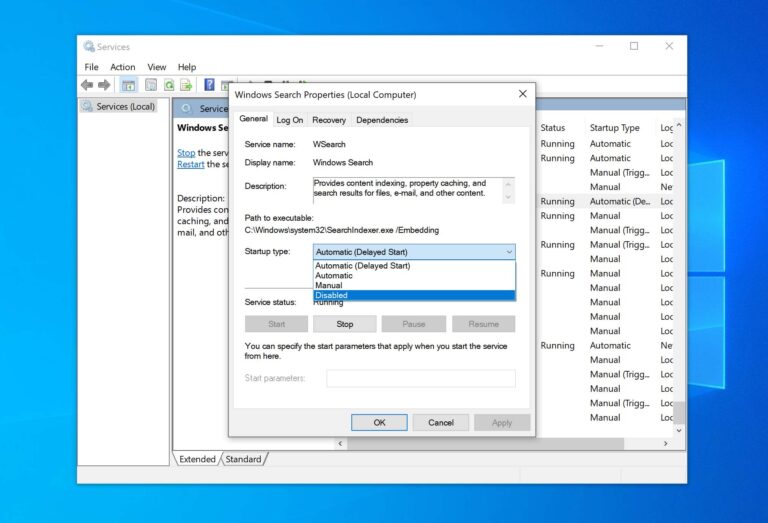Choose Automatic startup option in list

point(414,275)
